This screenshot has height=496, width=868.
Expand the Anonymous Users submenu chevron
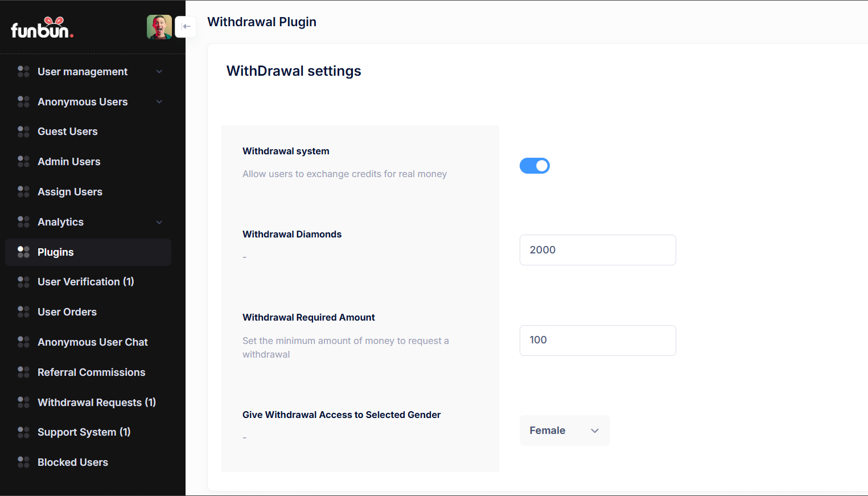point(159,102)
